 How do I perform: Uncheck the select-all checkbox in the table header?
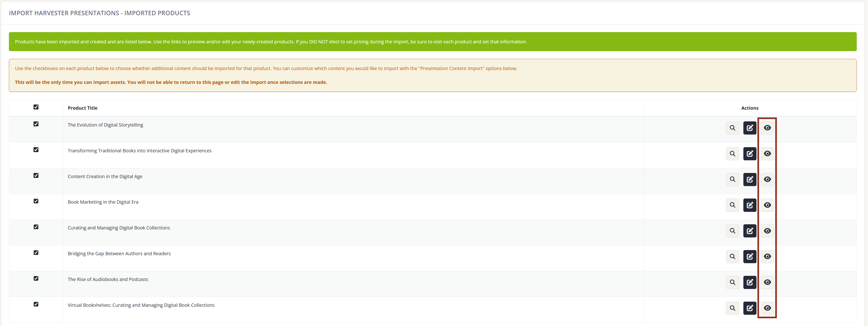click(x=36, y=107)
